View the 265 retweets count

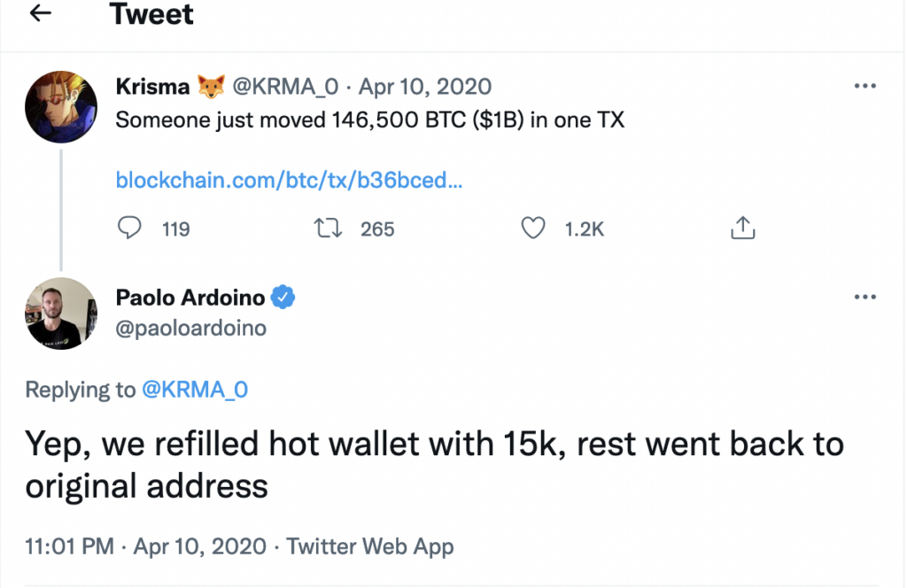tap(376, 229)
